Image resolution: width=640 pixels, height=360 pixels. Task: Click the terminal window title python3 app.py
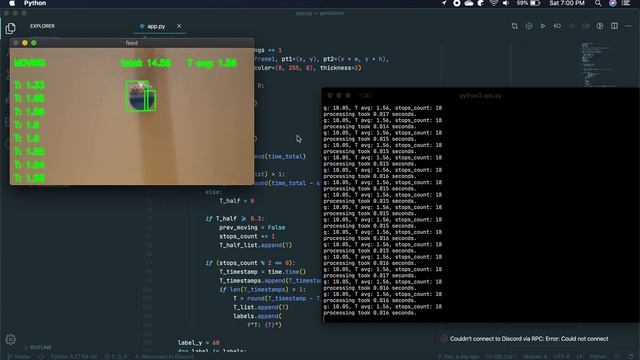click(x=480, y=96)
